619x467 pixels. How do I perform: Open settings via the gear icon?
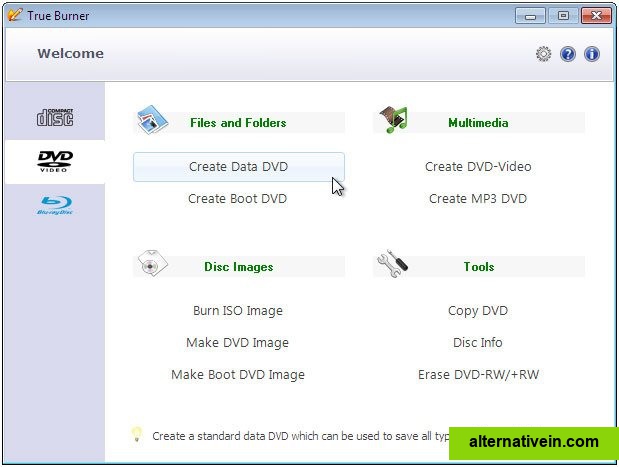[544, 54]
